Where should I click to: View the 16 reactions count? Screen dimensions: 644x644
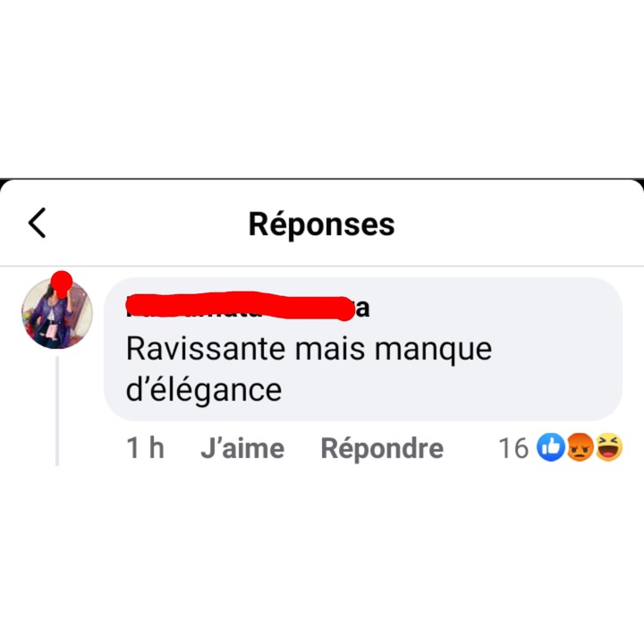click(x=513, y=448)
